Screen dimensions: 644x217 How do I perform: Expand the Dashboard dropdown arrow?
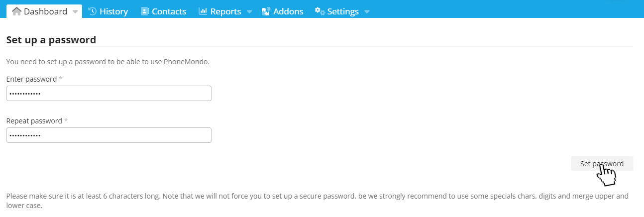[75, 11]
